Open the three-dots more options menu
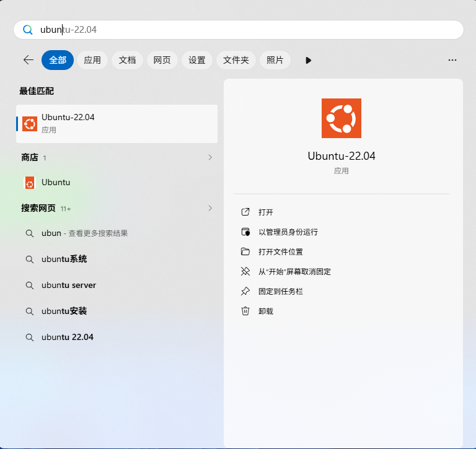This screenshot has width=476, height=449. (x=452, y=60)
